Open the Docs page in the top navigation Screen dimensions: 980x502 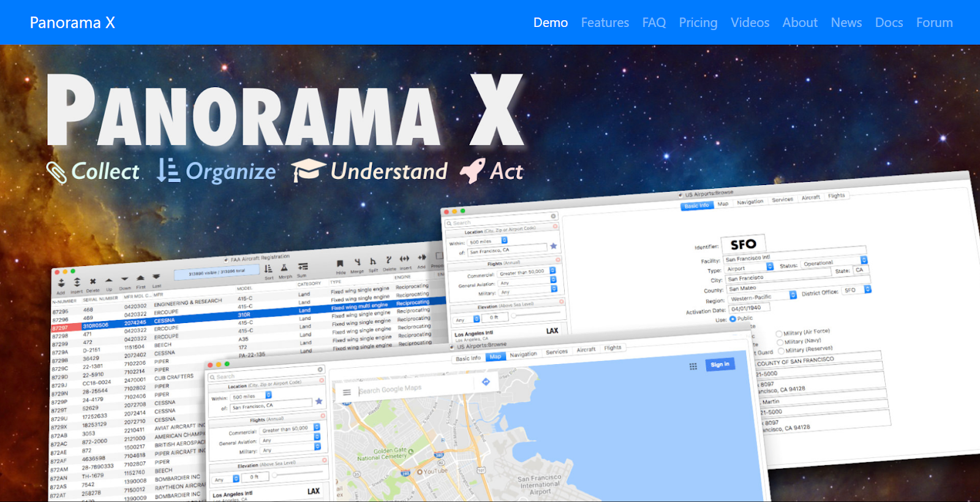click(889, 23)
